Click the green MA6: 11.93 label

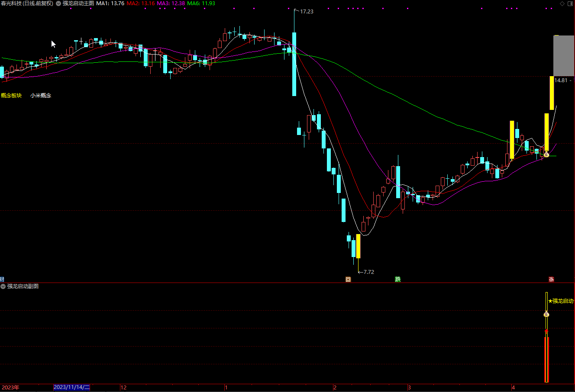point(201,3)
